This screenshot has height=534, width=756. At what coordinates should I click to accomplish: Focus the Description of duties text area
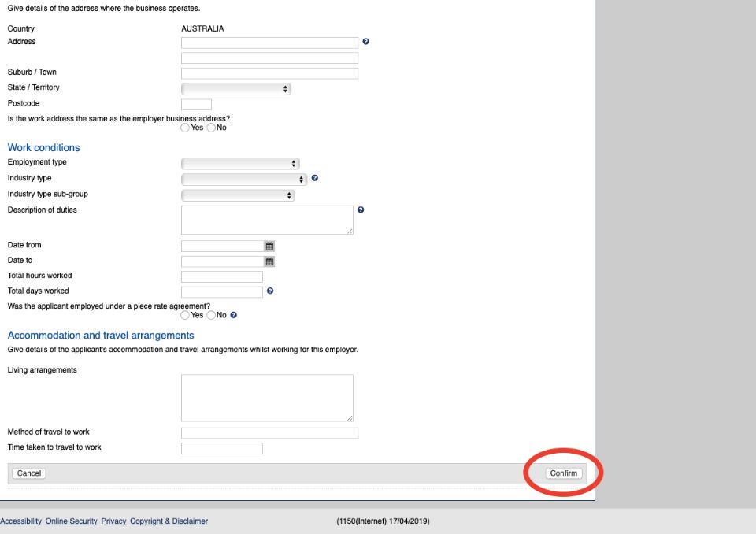point(267,221)
